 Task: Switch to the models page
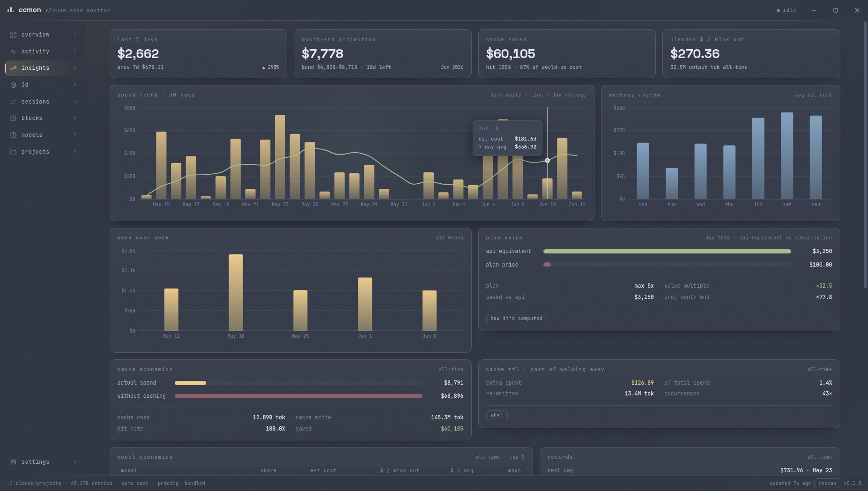[x=42, y=135]
